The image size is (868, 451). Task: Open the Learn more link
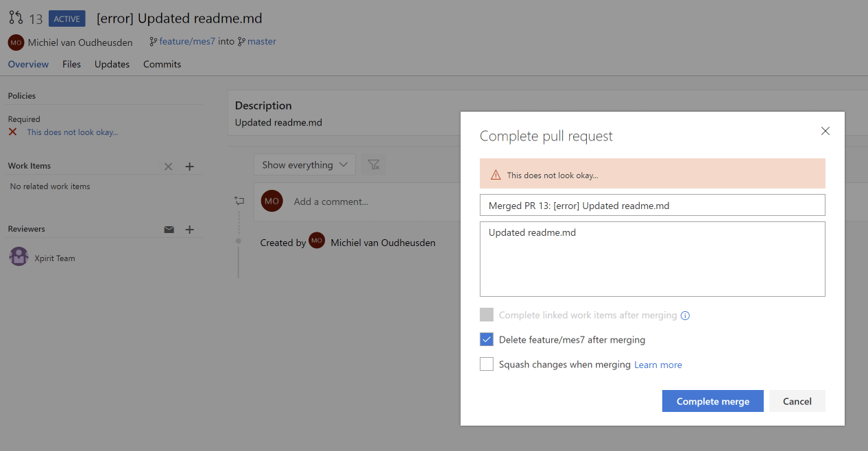(x=658, y=365)
